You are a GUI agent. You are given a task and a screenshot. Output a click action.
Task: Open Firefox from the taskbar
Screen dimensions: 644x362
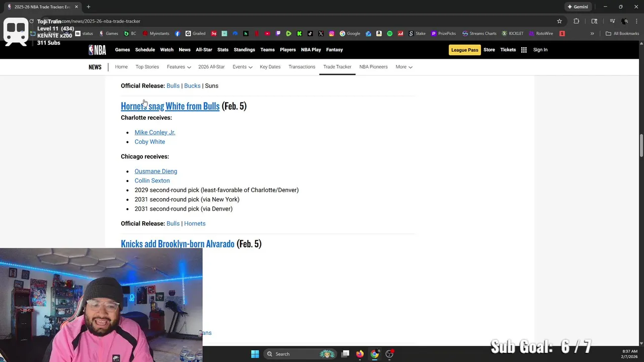click(x=360, y=354)
